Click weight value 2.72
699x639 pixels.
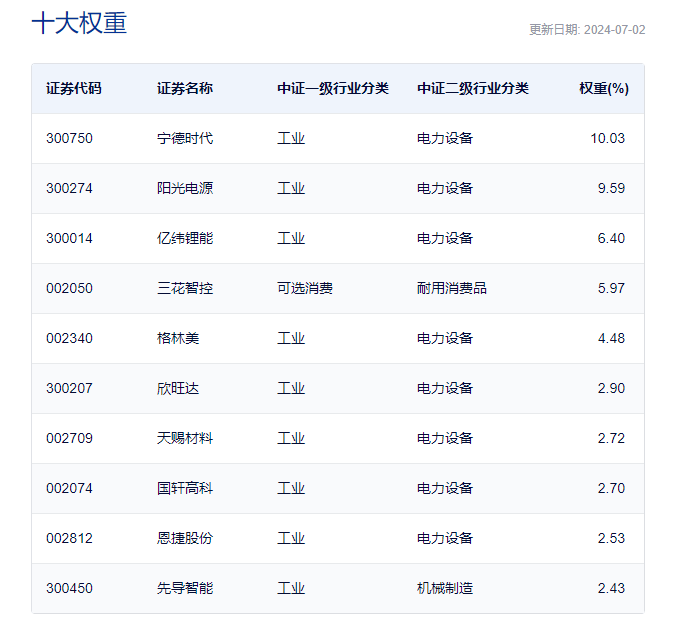(611, 438)
